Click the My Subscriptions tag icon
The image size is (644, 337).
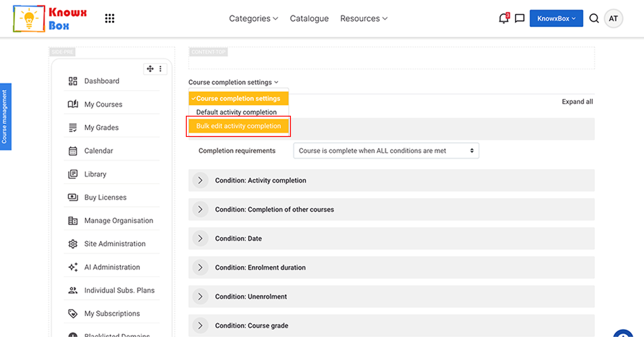click(73, 314)
